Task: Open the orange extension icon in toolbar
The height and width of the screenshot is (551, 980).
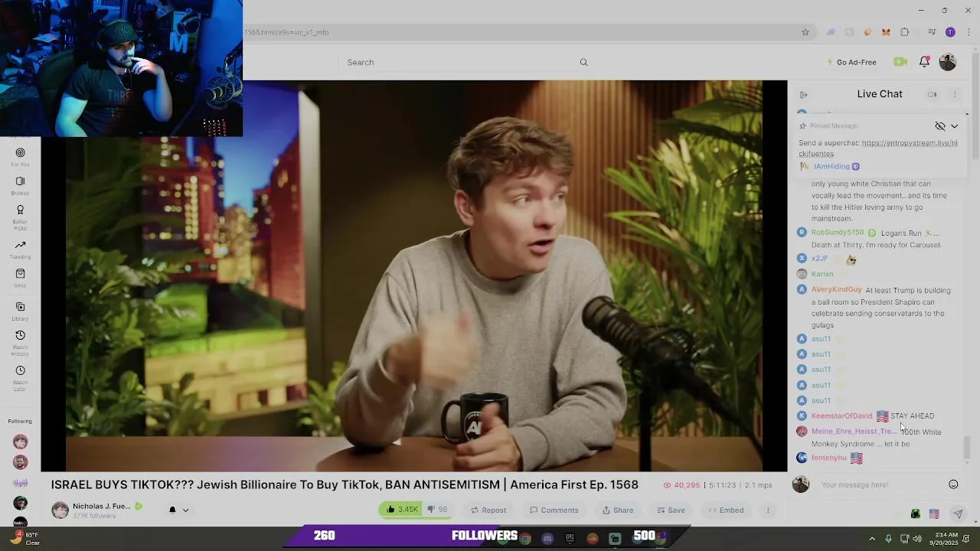Action: click(x=867, y=32)
